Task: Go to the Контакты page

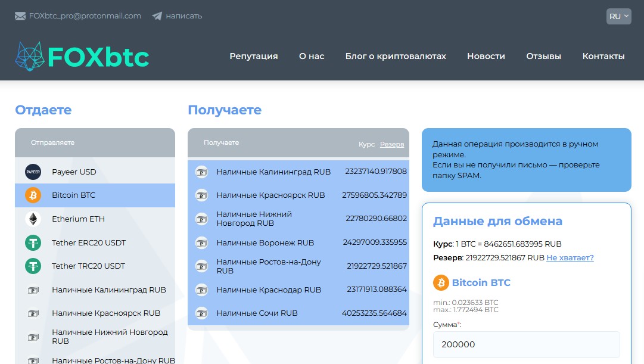Action: 603,56
